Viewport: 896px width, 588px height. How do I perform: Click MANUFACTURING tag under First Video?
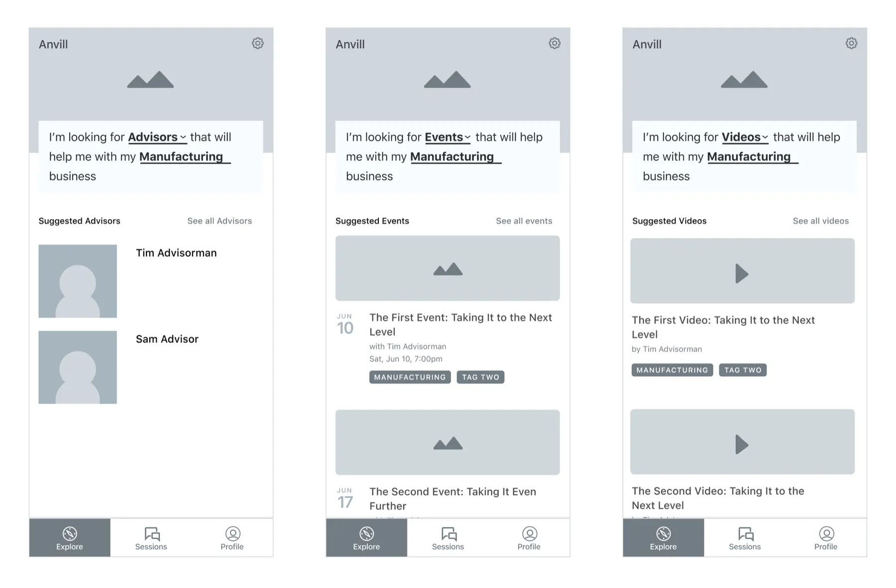click(x=672, y=370)
